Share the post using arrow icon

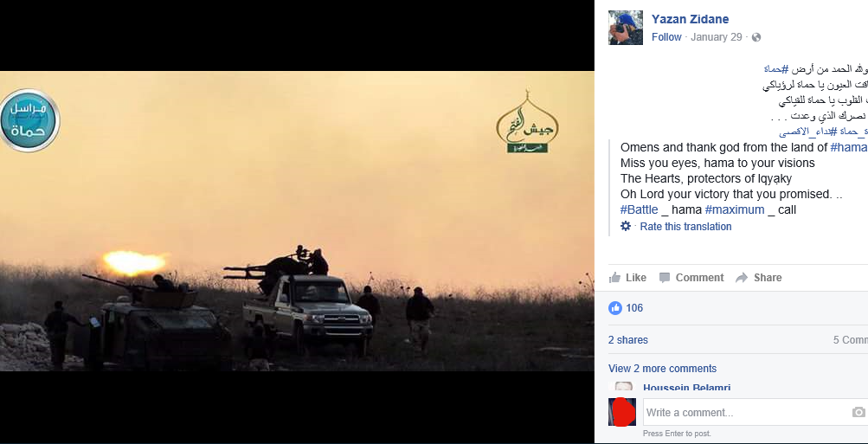click(x=758, y=278)
